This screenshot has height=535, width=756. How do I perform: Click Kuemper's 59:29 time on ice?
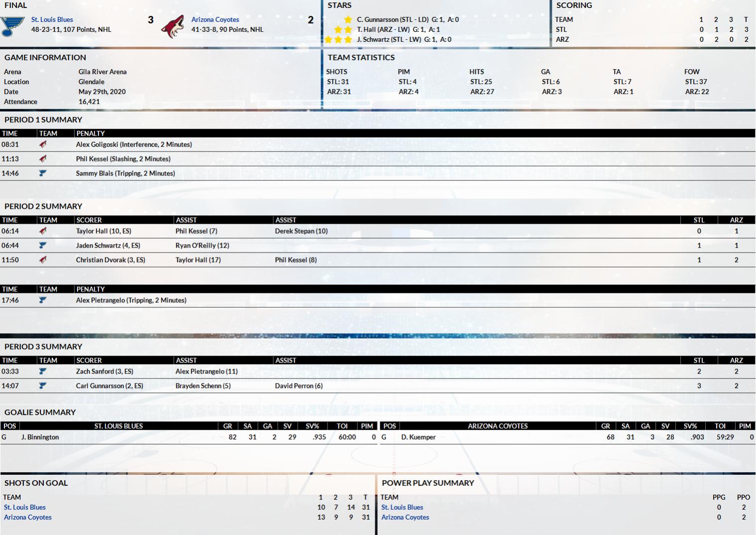(x=725, y=437)
